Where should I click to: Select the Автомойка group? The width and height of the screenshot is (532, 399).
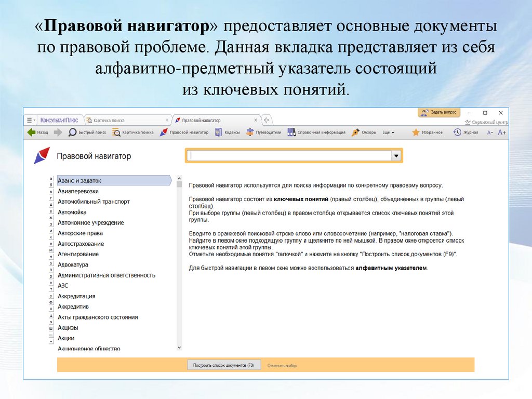pyautogui.click(x=72, y=212)
